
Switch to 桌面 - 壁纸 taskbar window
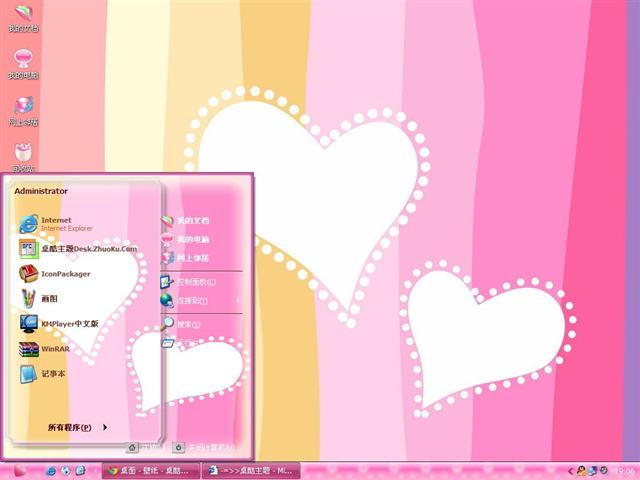click(x=151, y=471)
